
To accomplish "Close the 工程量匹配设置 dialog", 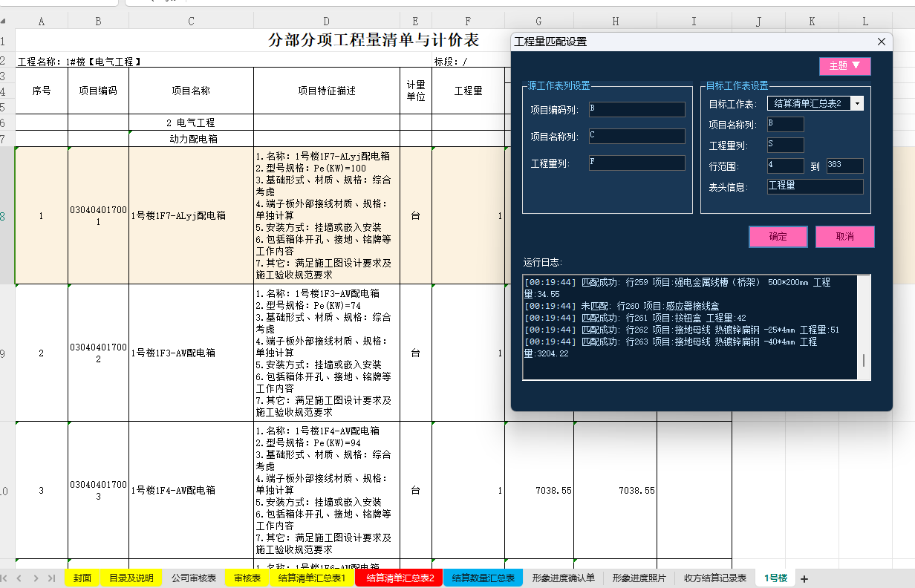I will tap(882, 42).
